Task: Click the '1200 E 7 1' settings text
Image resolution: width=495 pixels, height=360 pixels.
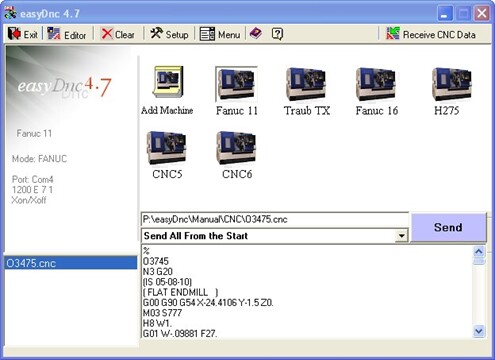Action: point(32,190)
